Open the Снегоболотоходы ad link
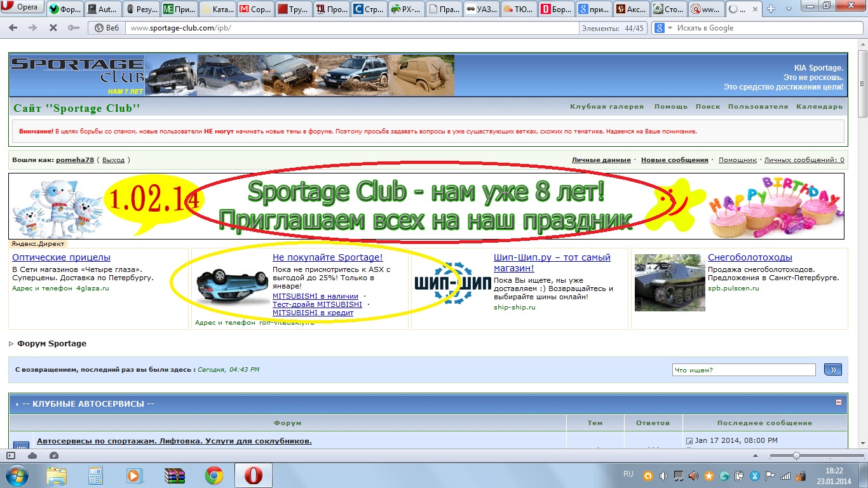Screen dimensions: 868x488 750,257
